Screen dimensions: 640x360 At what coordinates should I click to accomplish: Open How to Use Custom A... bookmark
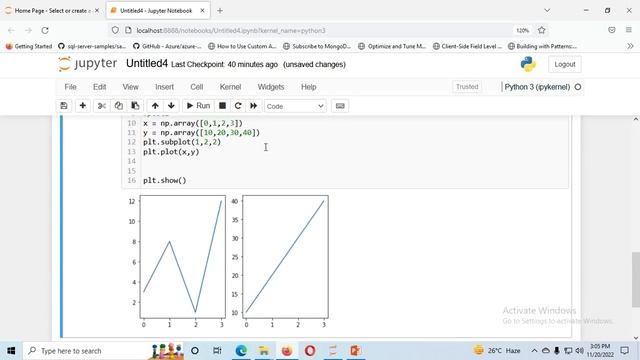point(242,46)
